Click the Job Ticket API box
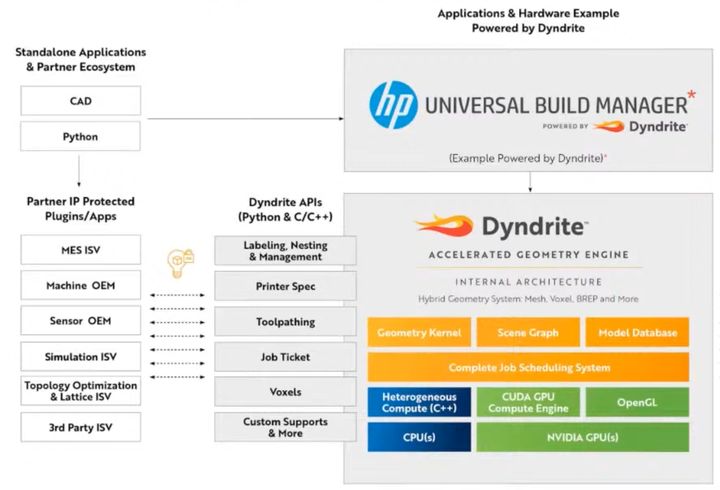The width and height of the screenshot is (720, 490). click(285, 357)
